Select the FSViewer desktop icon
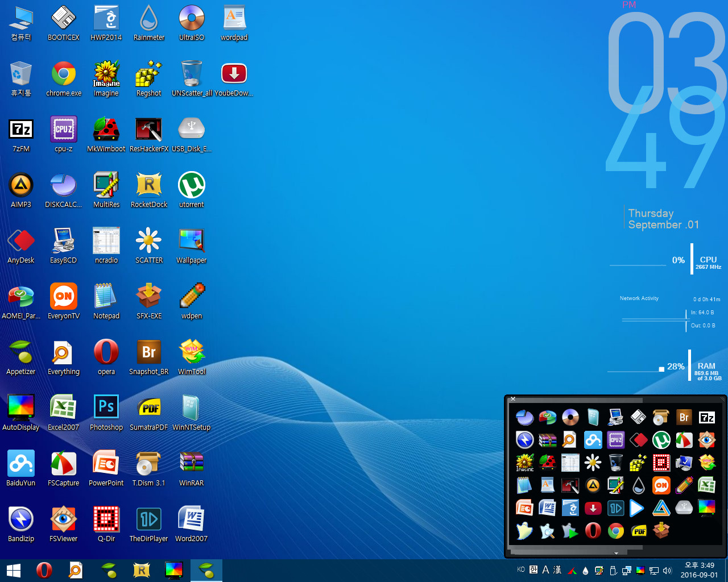The height and width of the screenshot is (582, 728). click(x=64, y=525)
